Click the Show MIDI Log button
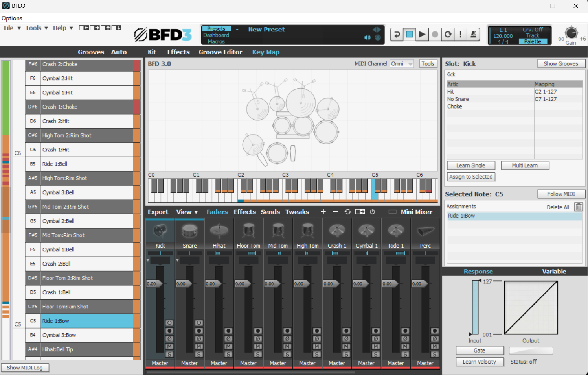The width and height of the screenshot is (588, 375). pos(25,368)
